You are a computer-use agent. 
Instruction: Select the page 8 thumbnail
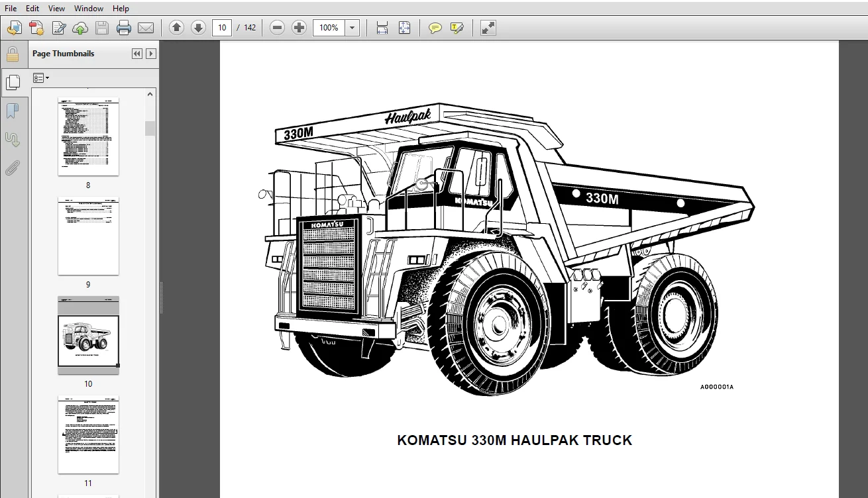88,136
